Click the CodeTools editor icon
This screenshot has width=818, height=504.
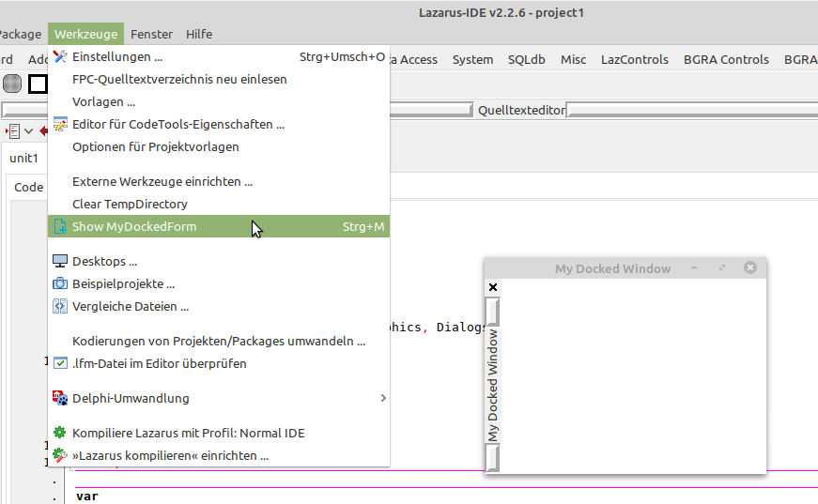point(60,124)
